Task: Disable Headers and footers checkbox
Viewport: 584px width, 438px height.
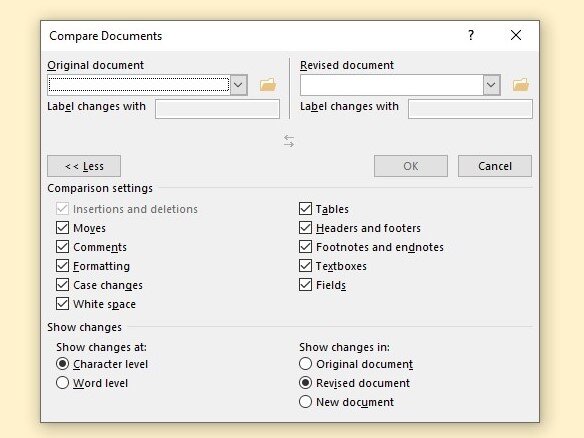Action: [x=305, y=228]
